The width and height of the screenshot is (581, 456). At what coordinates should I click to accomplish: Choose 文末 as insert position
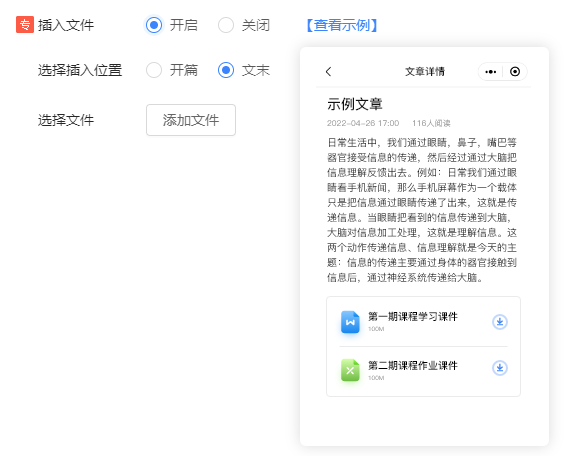coord(226,70)
